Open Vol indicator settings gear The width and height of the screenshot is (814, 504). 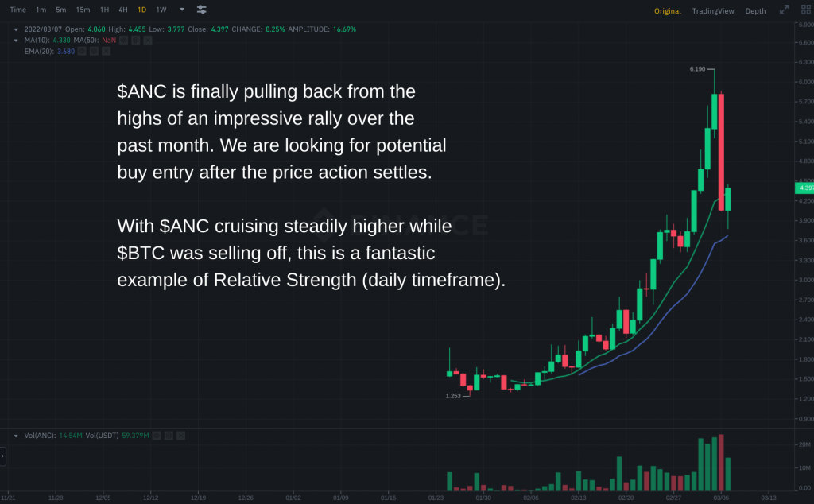point(169,436)
